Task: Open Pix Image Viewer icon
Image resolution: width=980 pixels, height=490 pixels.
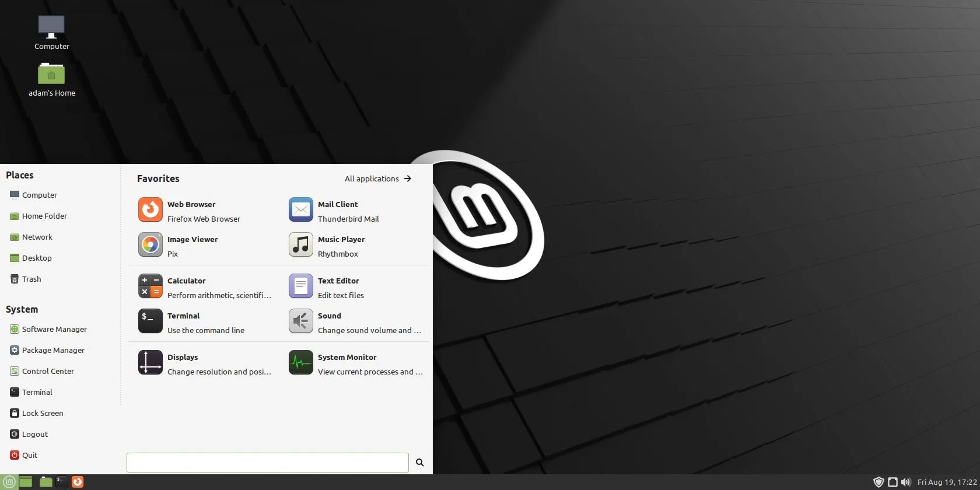Action: 150,245
